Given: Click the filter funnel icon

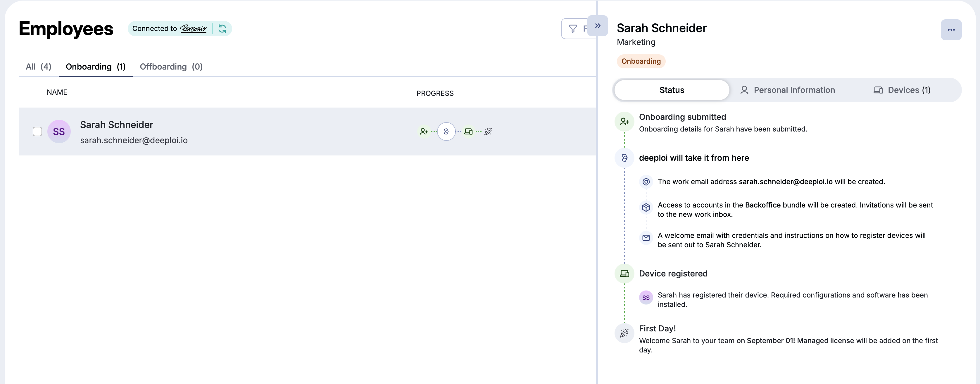Looking at the screenshot, I should click(x=572, y=29).
